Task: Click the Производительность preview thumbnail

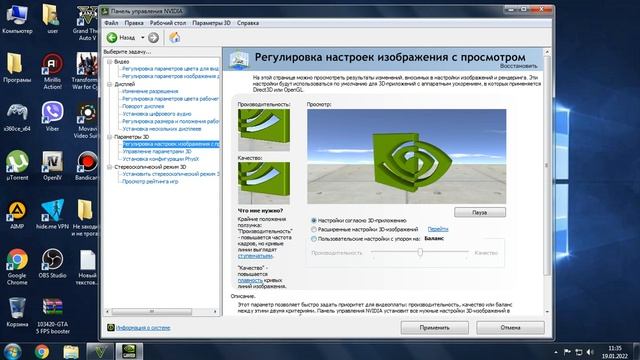Action: coord(264,130)
